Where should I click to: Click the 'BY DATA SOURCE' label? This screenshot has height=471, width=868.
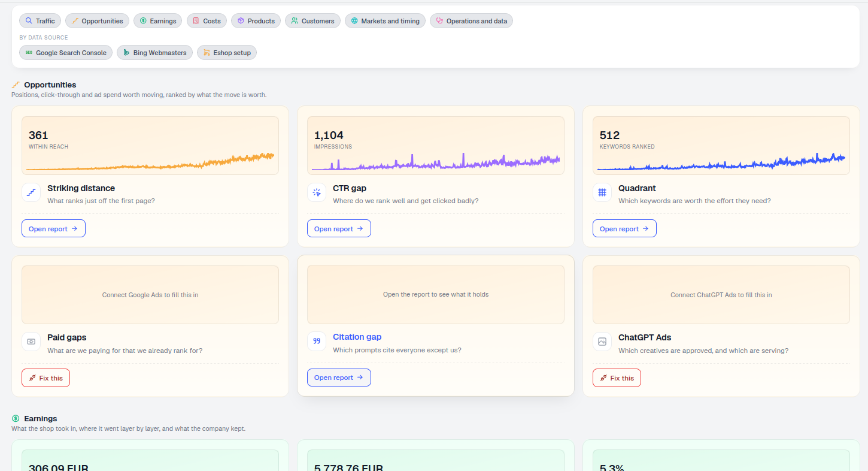point(44,38)
